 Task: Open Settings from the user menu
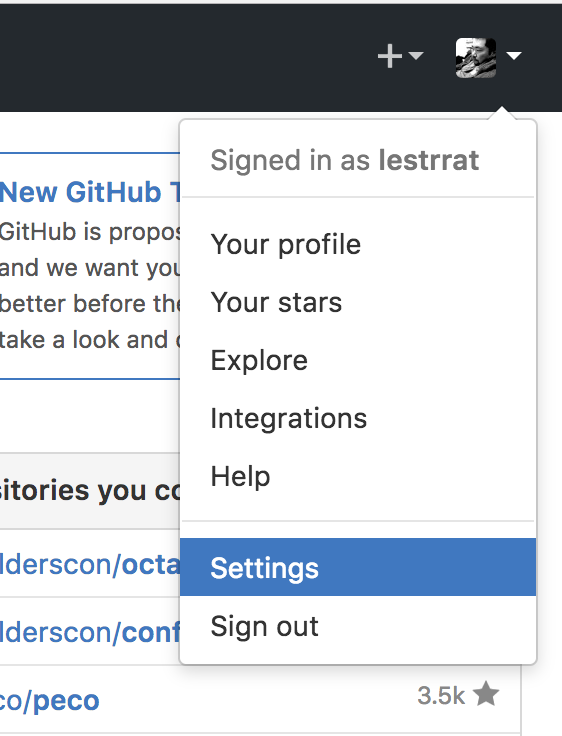[x=358, y=567]
